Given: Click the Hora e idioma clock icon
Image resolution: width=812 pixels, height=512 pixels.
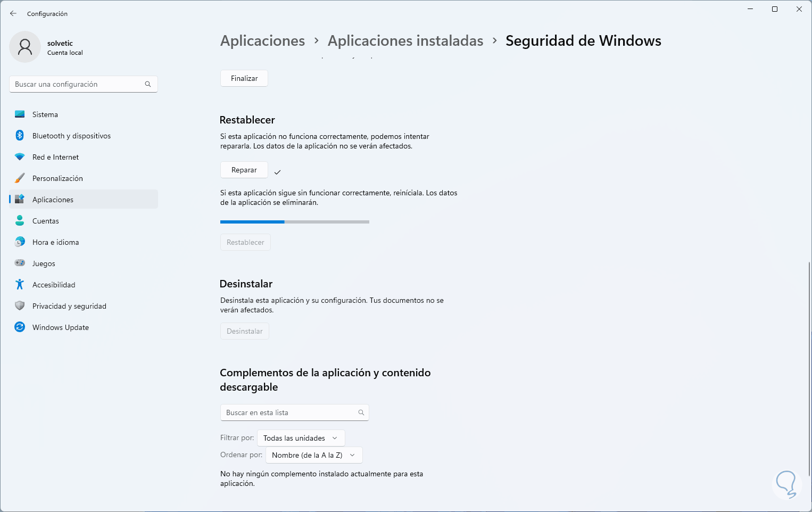Looking at the screenshot, I should [20, 242].
